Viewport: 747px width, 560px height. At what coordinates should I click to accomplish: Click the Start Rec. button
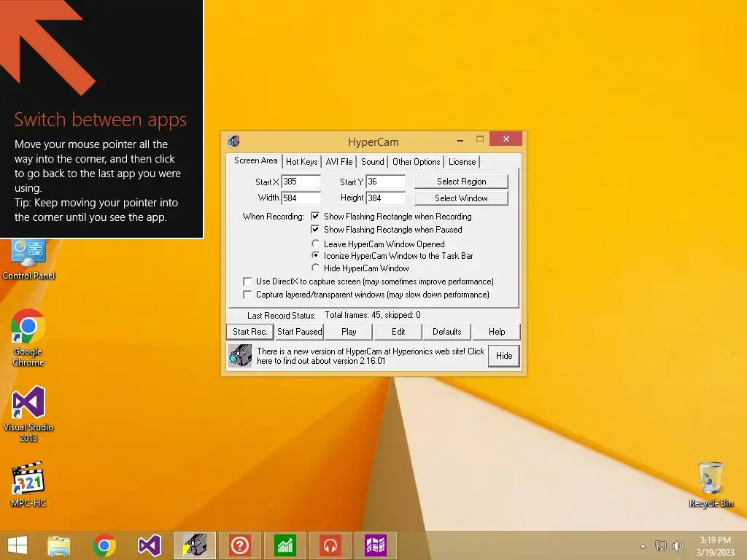(249, 332)
